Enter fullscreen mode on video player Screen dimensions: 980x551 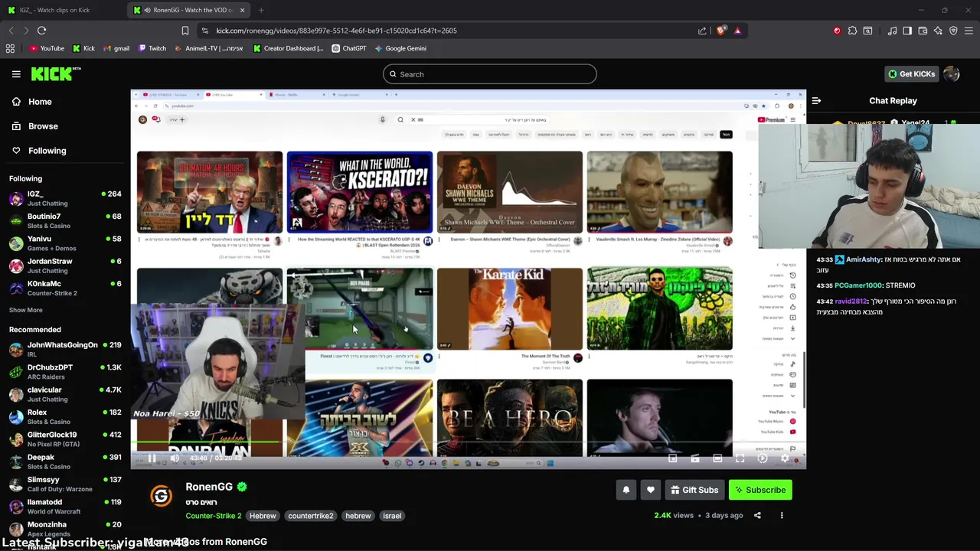(x=740, y=458)
